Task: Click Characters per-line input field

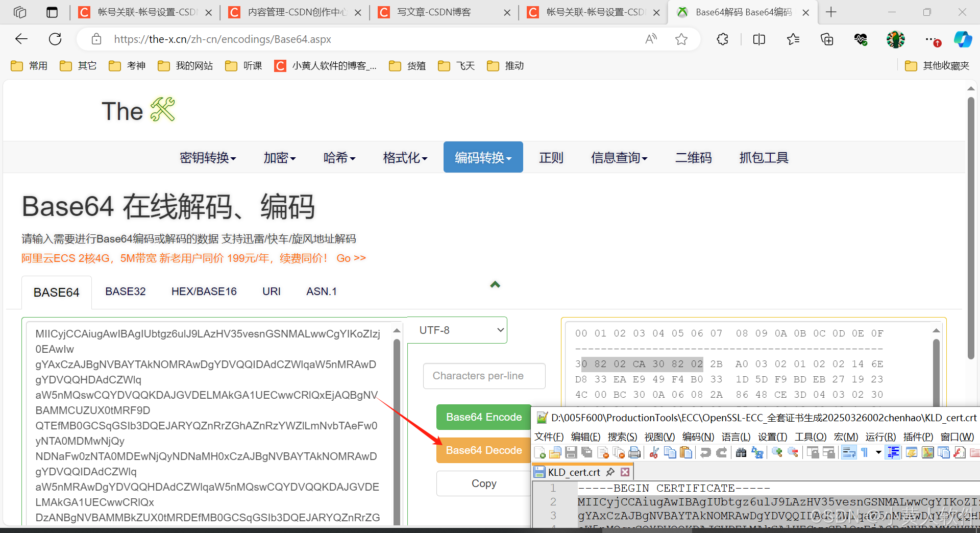Action: (x=484, y=376)
